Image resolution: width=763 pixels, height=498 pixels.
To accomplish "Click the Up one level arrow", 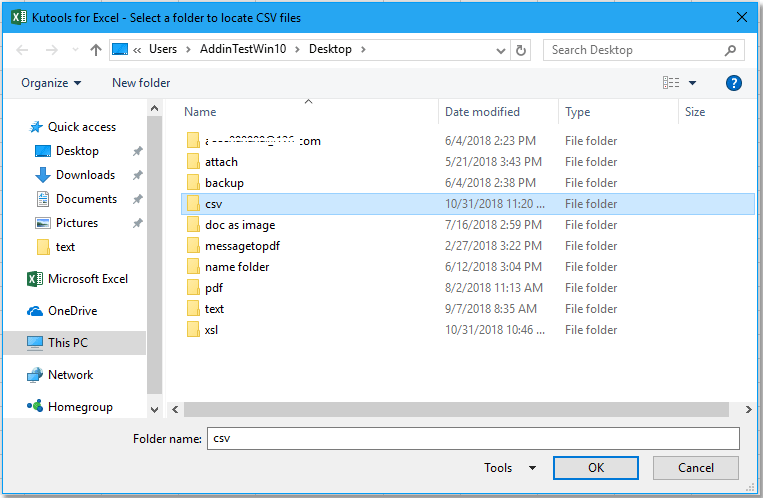I will (x=96, y=50).
